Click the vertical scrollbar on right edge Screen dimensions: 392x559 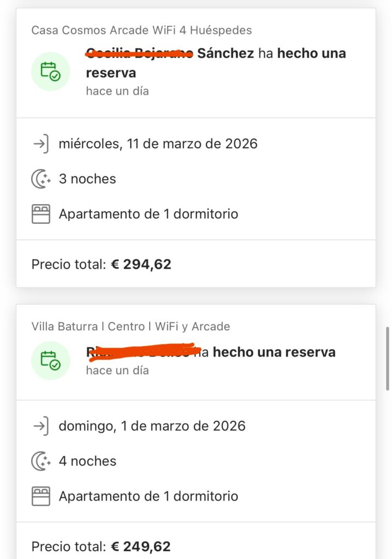click(388, 358)
